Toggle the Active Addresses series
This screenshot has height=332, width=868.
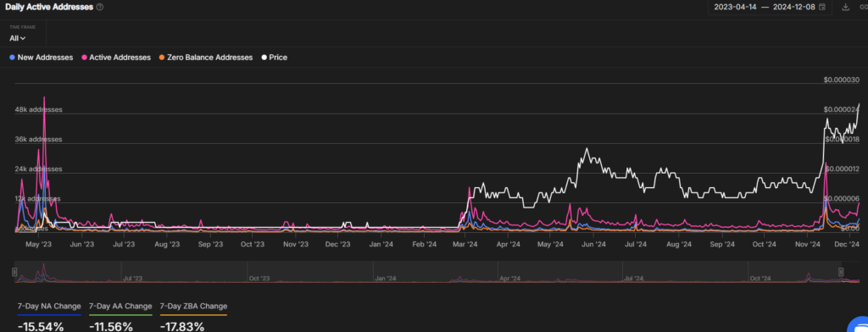[x=116, y=58]
